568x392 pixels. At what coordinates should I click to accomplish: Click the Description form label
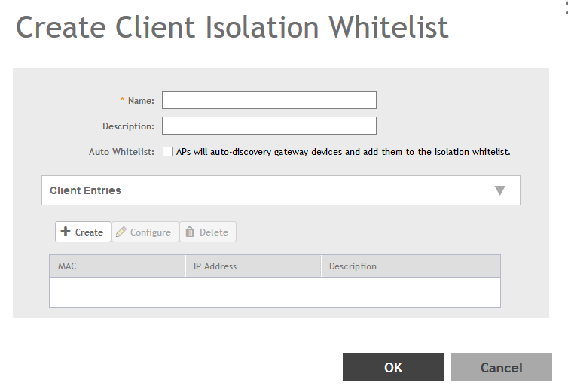[x=128, y=126]
